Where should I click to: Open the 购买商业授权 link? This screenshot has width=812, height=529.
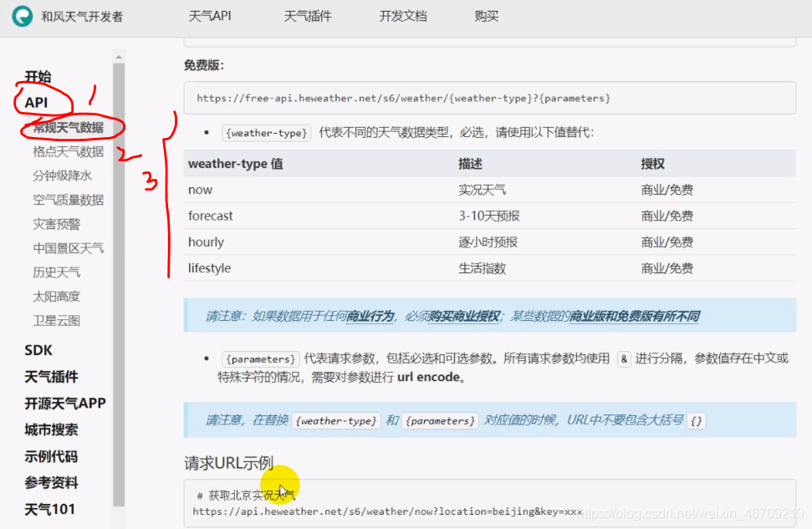(464, 316)
